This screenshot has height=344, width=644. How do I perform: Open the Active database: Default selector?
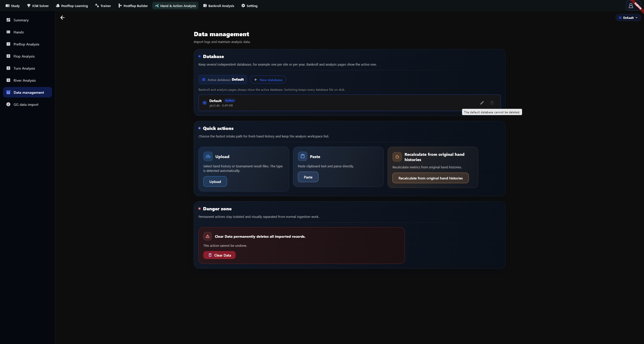(223, 80)
